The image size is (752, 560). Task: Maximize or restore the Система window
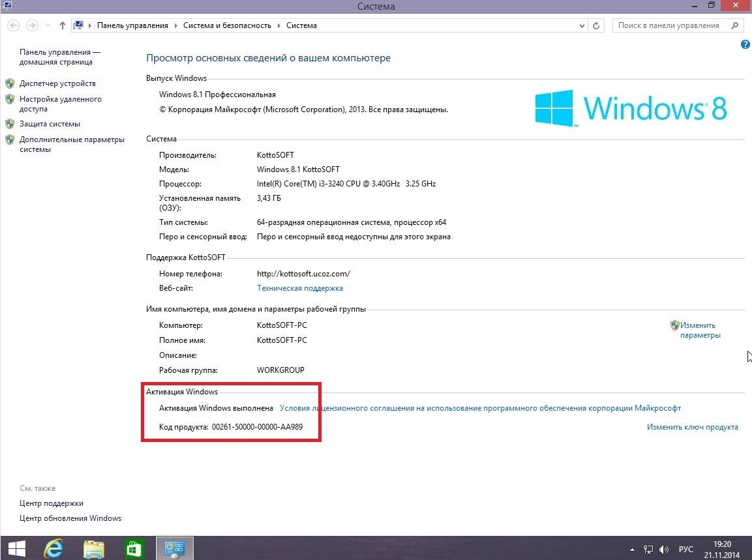712,5
